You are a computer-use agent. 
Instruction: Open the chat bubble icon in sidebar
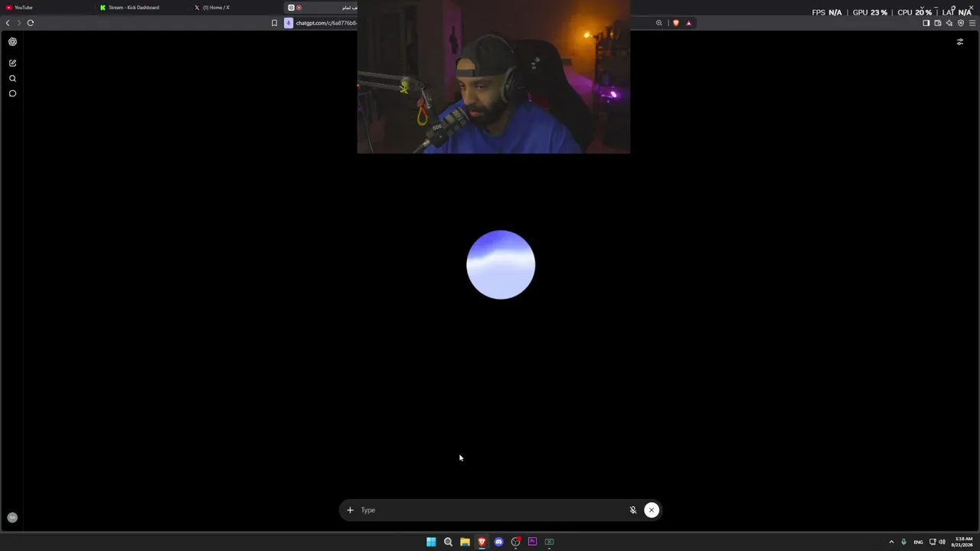(x=12, y=93)
